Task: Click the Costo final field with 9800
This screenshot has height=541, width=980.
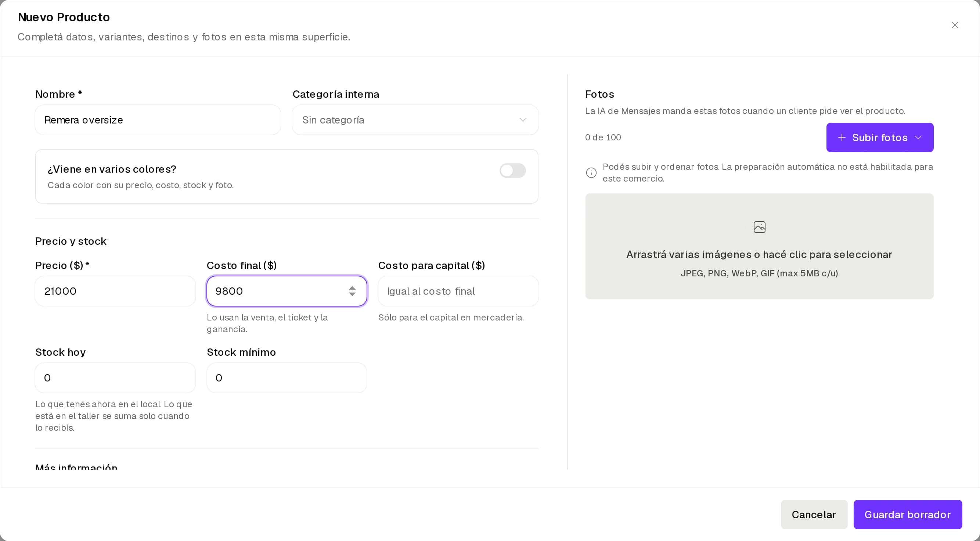Action: tap(287, 291)
